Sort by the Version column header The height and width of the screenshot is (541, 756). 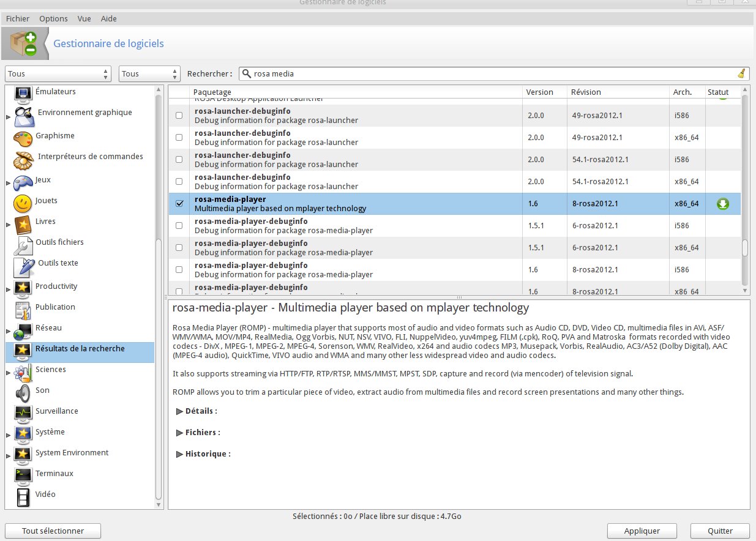pyautogui.click(x=545, y=92)
